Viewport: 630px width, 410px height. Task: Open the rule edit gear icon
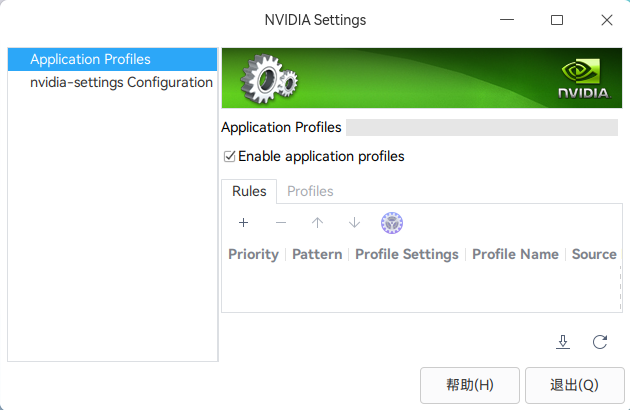click(x=392, y=223)
